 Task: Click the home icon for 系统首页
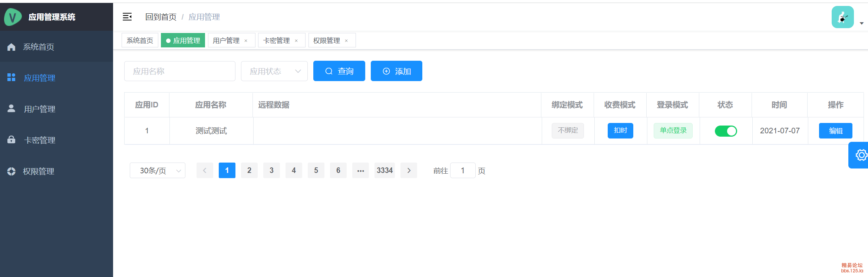point(11,47)
